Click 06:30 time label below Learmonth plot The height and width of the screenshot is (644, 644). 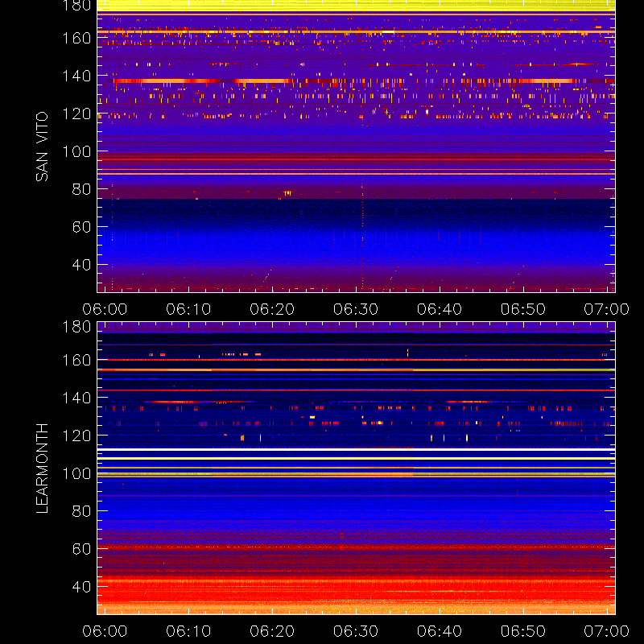(356, 631)
